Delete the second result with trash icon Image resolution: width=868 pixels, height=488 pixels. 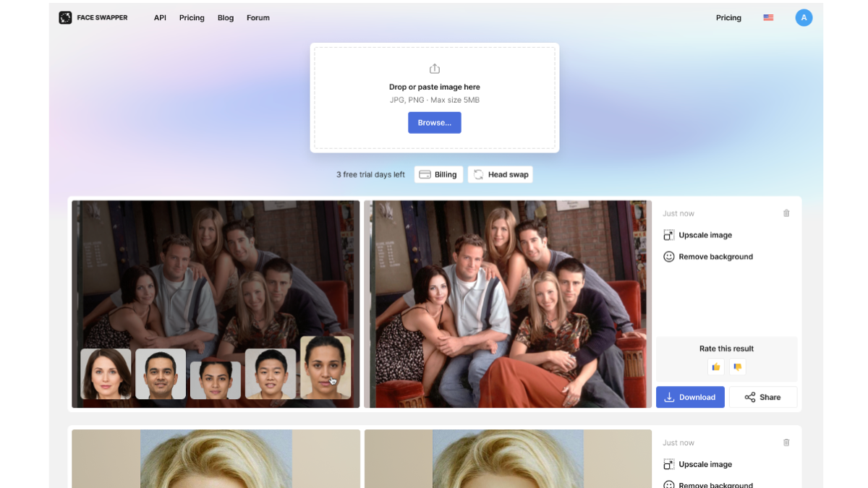(x=786, y=442)
